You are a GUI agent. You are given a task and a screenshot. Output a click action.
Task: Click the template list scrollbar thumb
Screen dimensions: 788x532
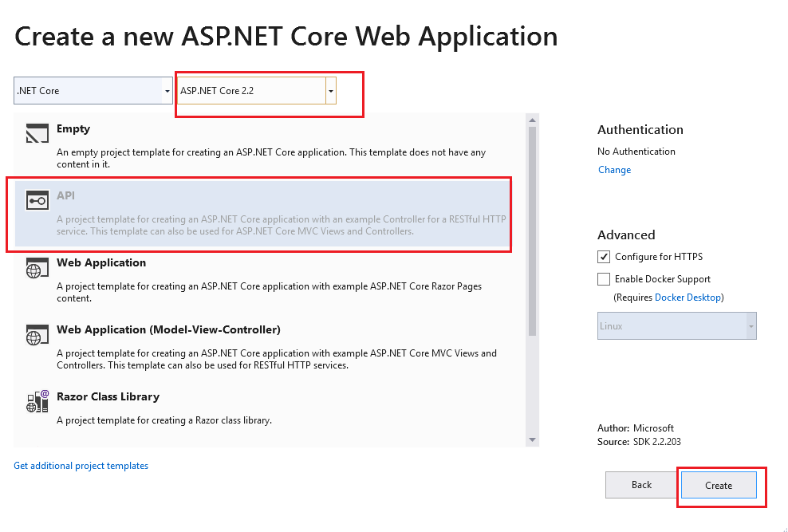(532, 231)
